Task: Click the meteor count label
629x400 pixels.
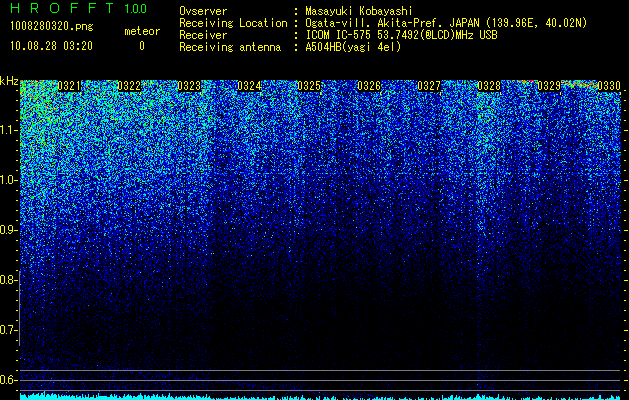Action: [142, 31]
